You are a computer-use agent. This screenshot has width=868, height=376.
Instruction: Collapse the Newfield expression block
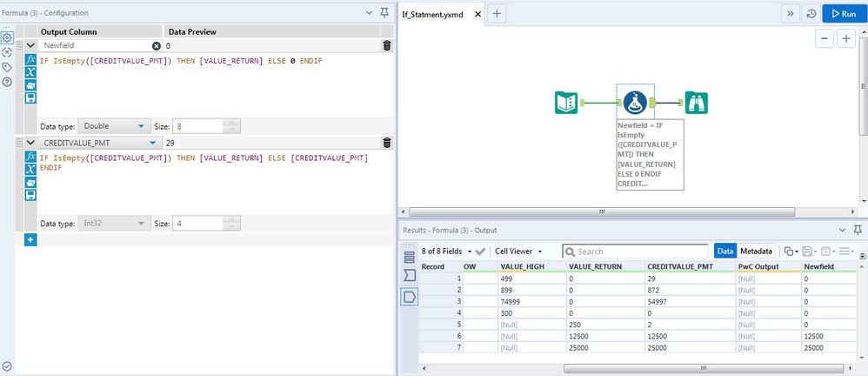pos(31,45)
